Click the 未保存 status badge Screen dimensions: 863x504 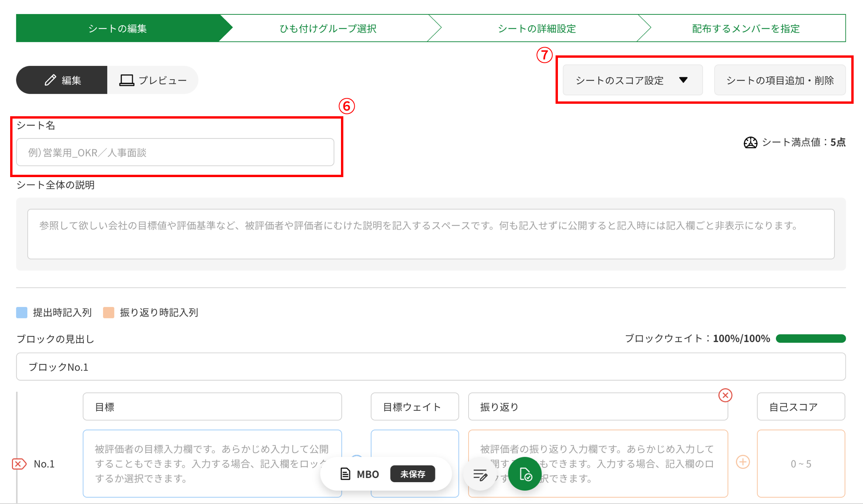412,474
